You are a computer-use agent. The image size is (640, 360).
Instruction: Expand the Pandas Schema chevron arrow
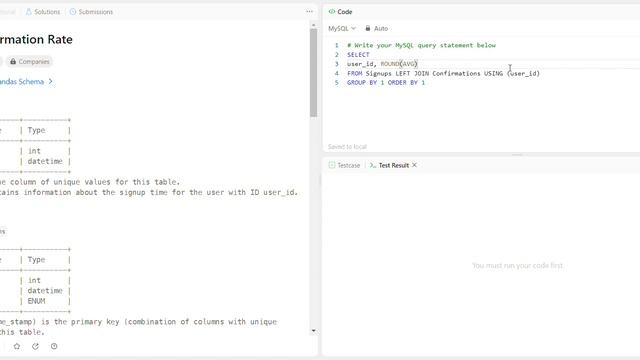[x=51, y=82]
